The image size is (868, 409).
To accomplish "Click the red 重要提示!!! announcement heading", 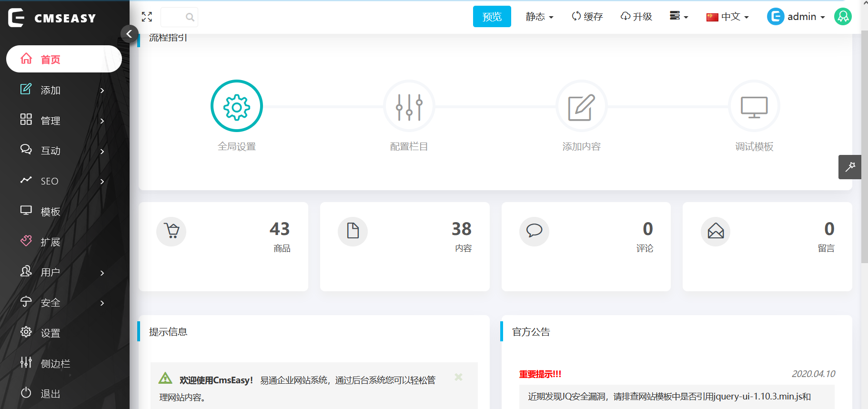I will 540,374.
